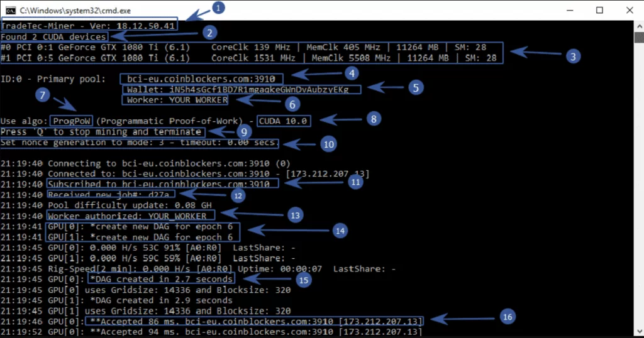
Task: Click 'GPU[0]: *create new DAG for epoch 6'
Action: pos(140,226)
